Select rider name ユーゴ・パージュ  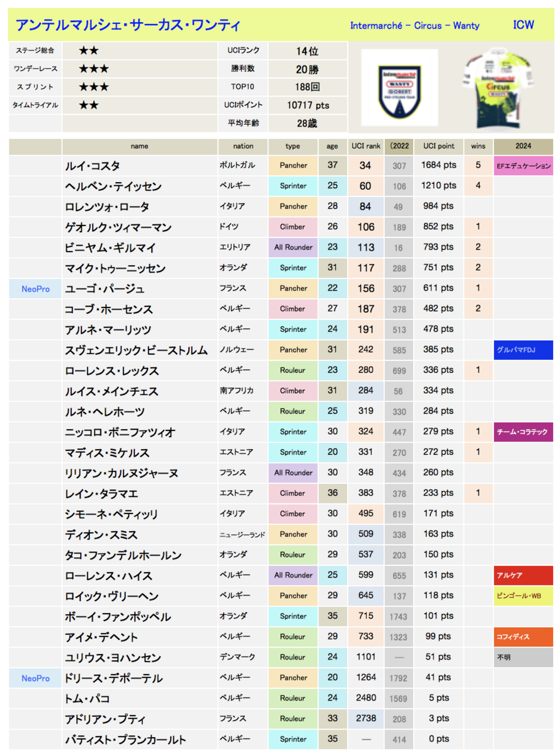pos(105,289)
